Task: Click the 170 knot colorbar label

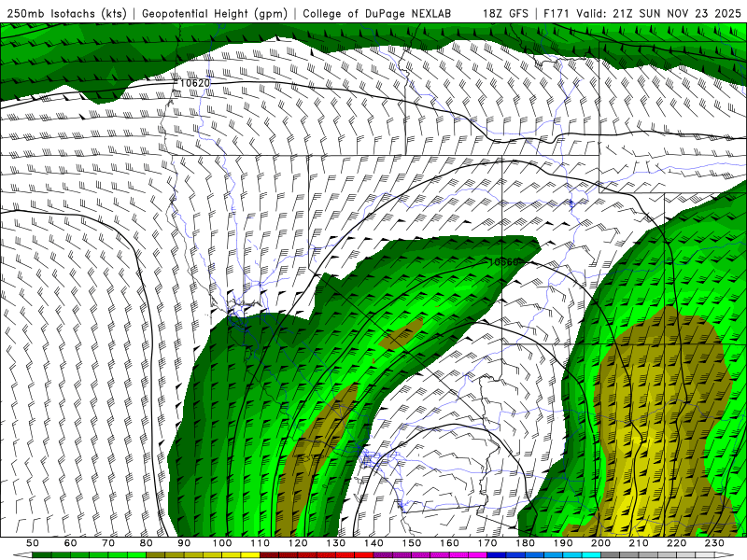Action: tap(487, 543)
